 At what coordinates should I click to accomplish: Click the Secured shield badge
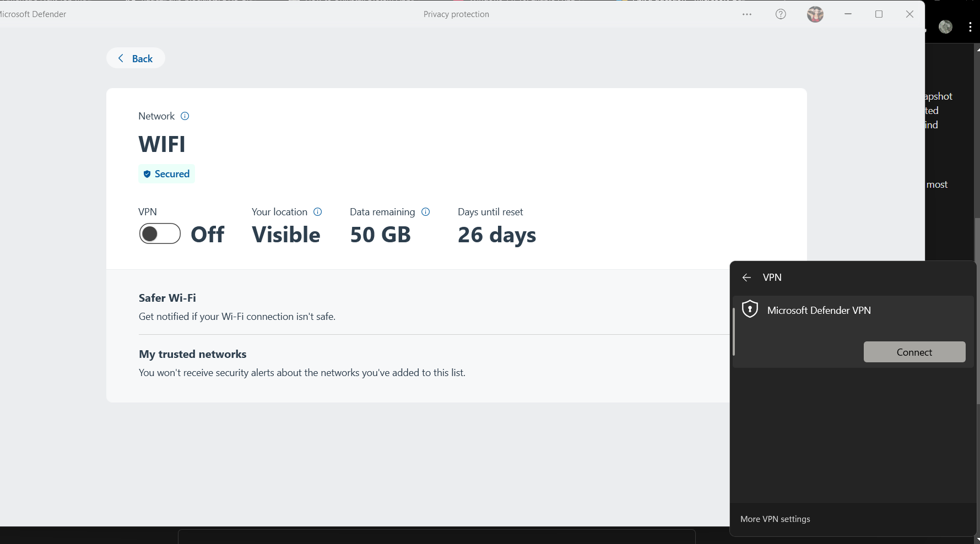(166, 174)
